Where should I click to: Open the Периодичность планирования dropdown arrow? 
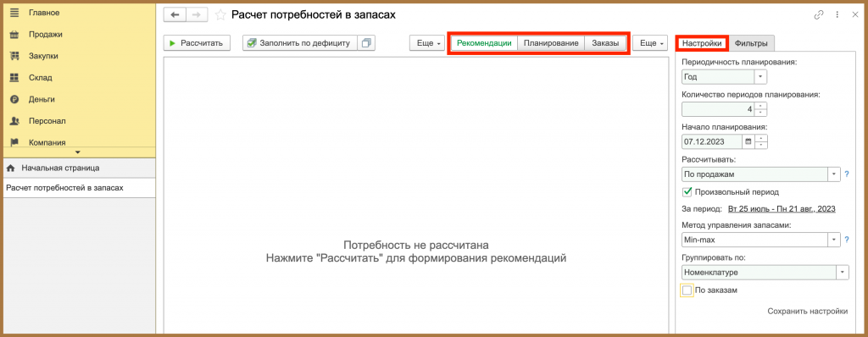760,77
